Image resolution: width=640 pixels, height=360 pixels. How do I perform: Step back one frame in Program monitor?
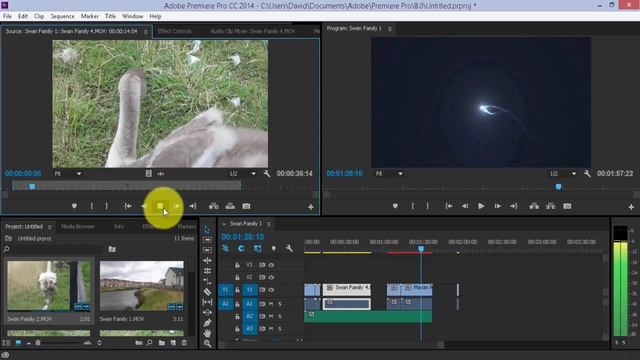(465, 206)
